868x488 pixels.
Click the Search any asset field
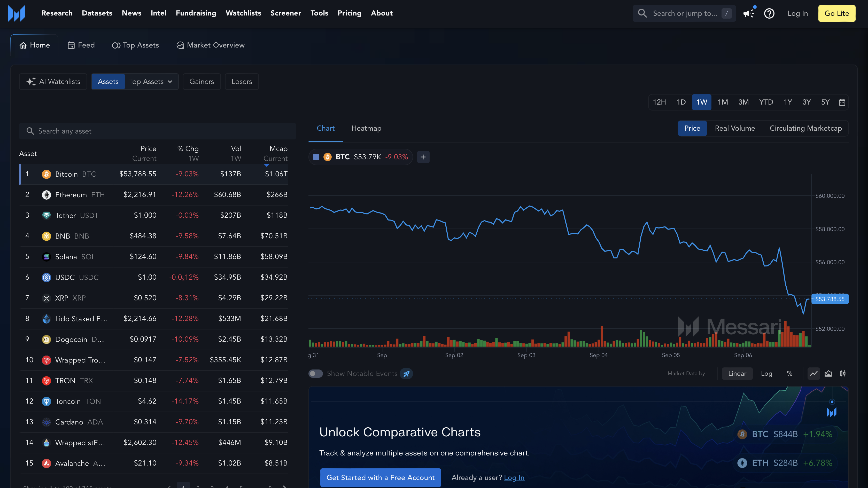pos(157,131)
